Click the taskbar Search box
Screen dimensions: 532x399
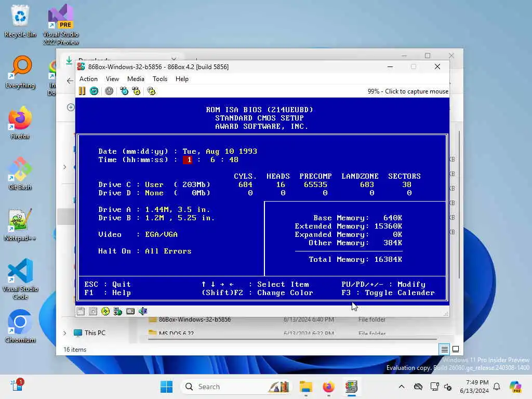pyautogui.click(x=236, y=387)
